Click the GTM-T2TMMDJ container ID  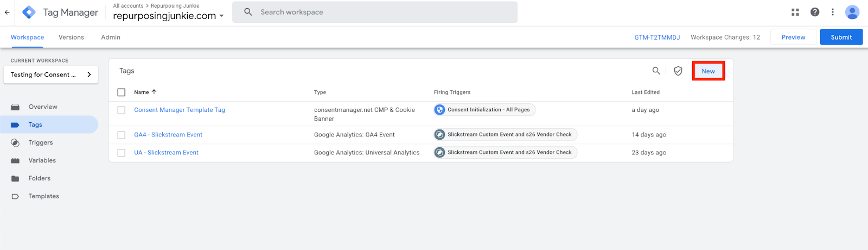pos(657,37)
